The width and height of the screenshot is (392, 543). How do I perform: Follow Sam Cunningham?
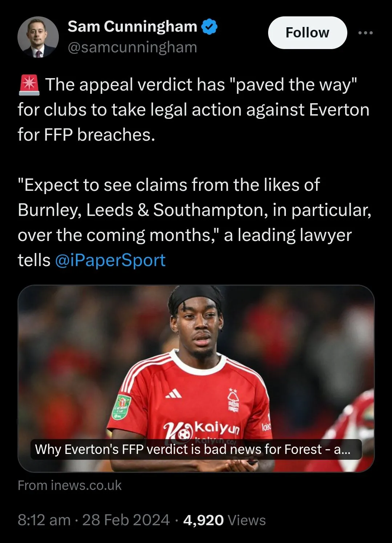coord(307,33)
